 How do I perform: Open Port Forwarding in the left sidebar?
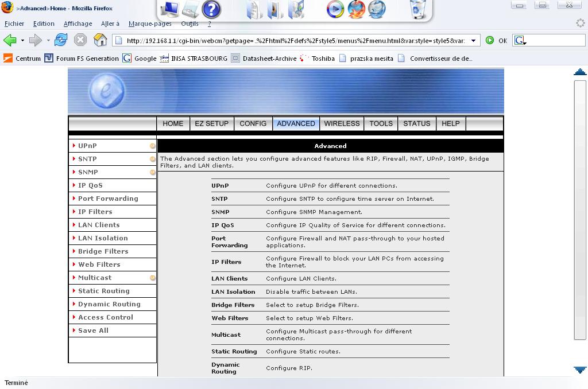coord(112,199)
